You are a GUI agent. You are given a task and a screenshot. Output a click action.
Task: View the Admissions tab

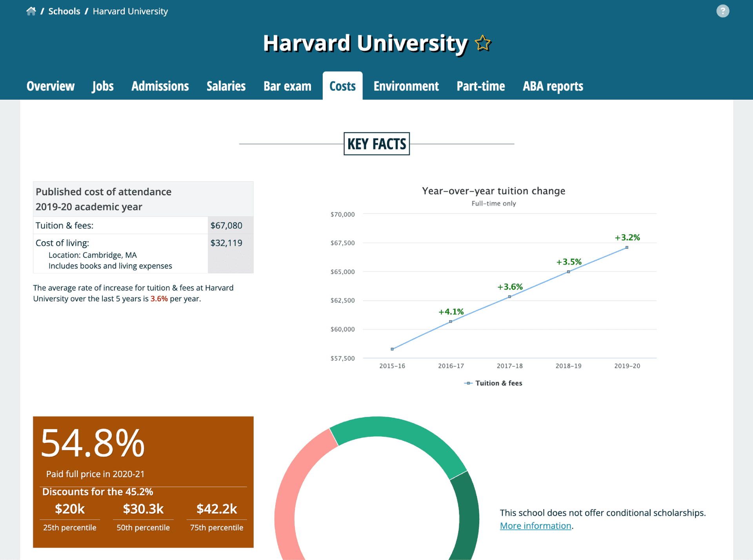(160, 86)
